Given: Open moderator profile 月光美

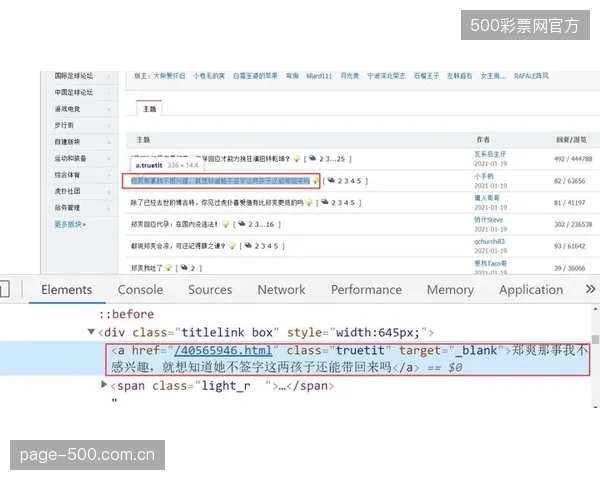Looking at the screenshot, I should 350,76.
